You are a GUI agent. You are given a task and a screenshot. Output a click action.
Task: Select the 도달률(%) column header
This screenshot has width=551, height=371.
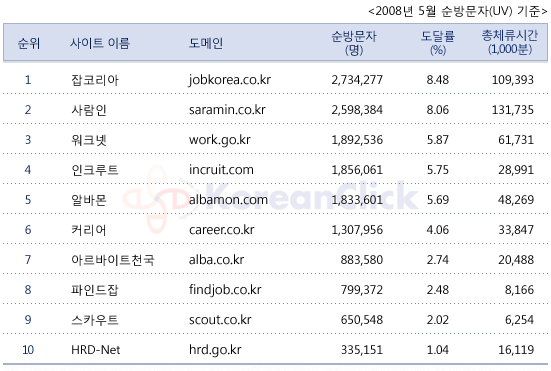pos(437,43)
